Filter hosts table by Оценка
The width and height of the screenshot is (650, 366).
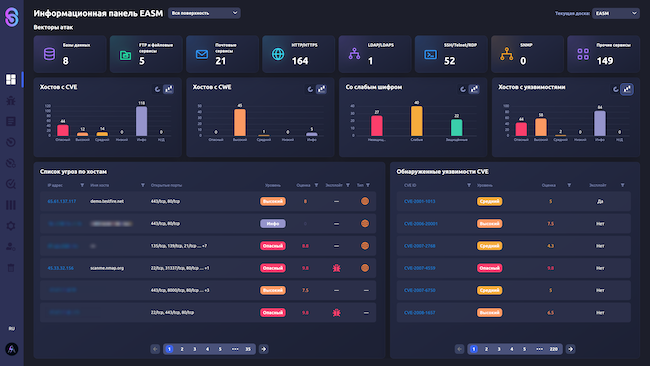point(316,185)
